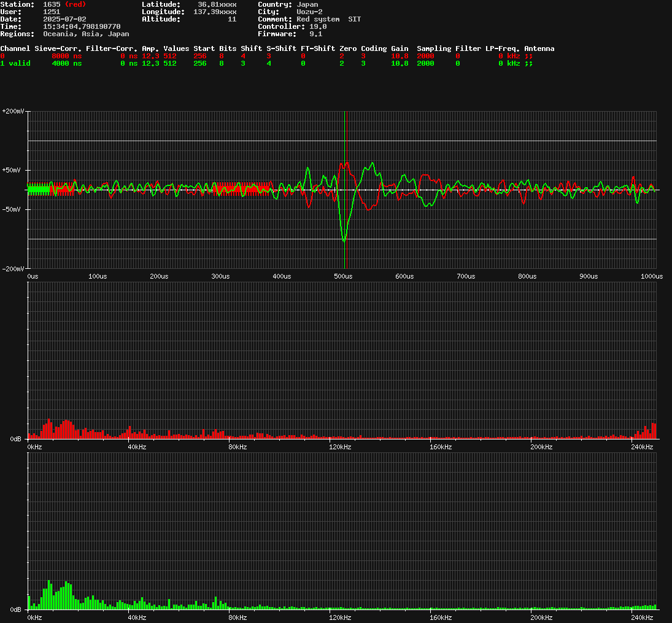Select the green "1 valid" channel entry
The image size is (672, 623).
click(x=15, y=63)
